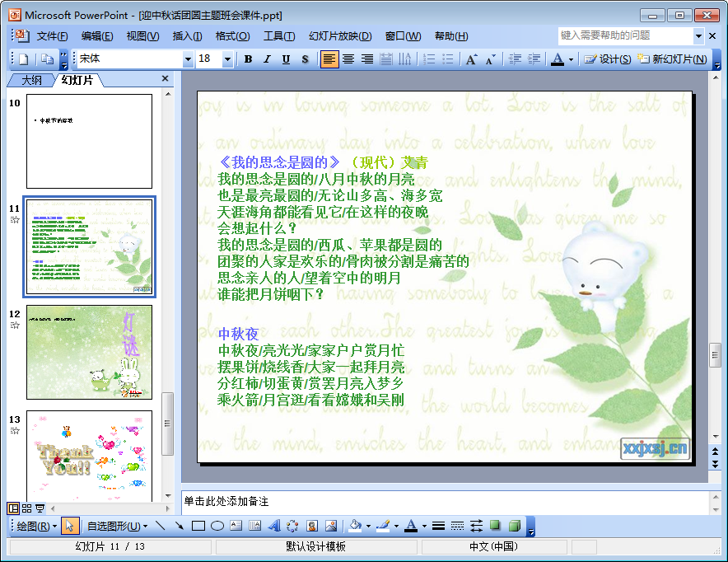
Task: Click the distributed alignment icon
Action: point(385,59)
